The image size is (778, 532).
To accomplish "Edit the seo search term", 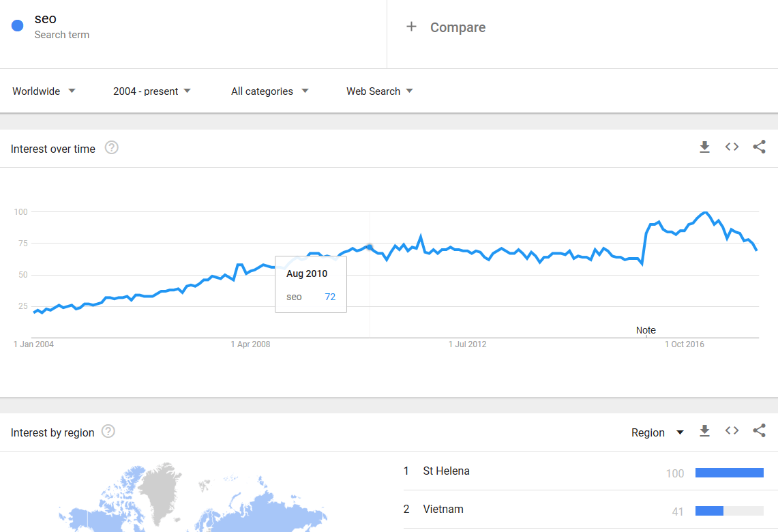I will (45, 19).
